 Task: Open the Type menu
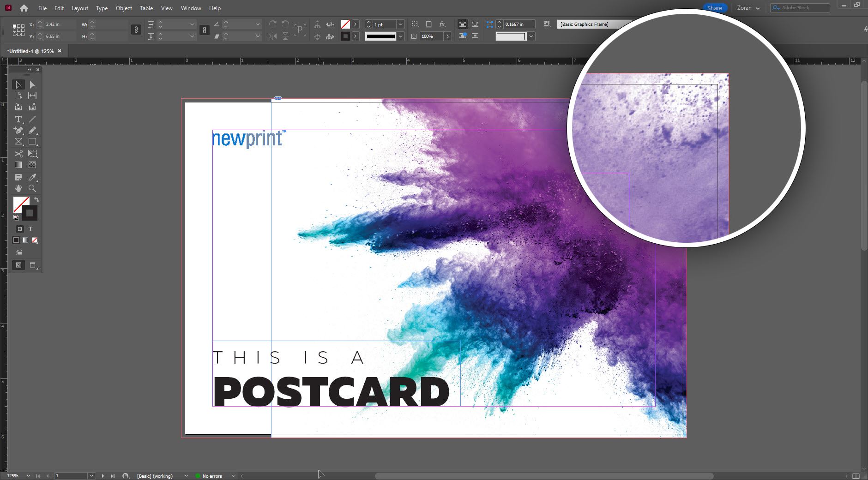102,8
